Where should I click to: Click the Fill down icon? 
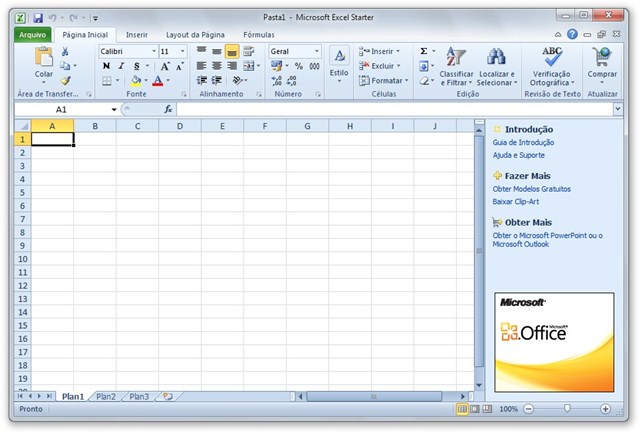pyautogui.click(x=424, y=66)
